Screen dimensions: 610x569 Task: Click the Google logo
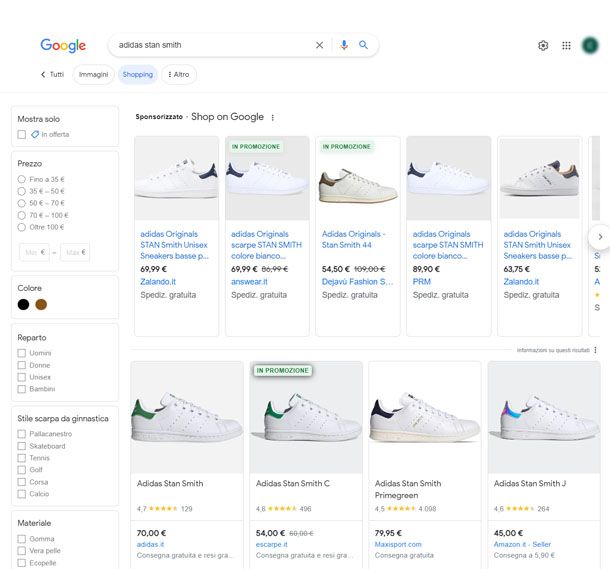pyautogui.click(x=63, y=46)
